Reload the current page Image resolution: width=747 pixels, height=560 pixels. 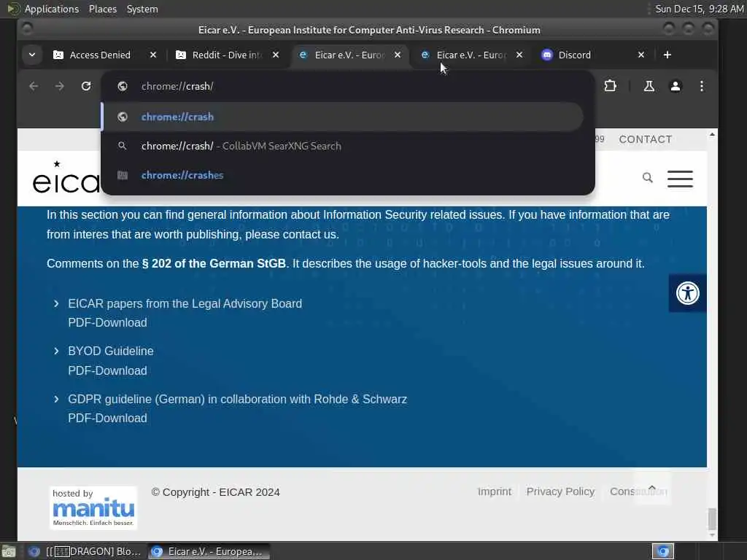click(86, 86)
